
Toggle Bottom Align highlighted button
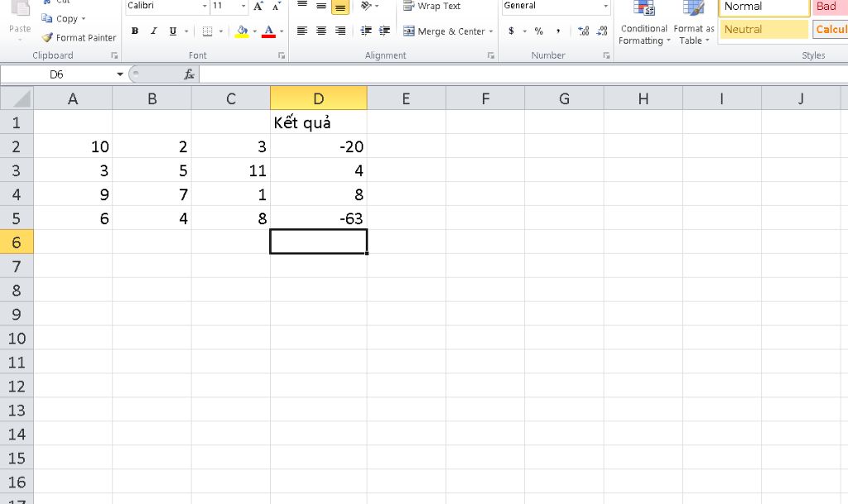coord(340,7)
